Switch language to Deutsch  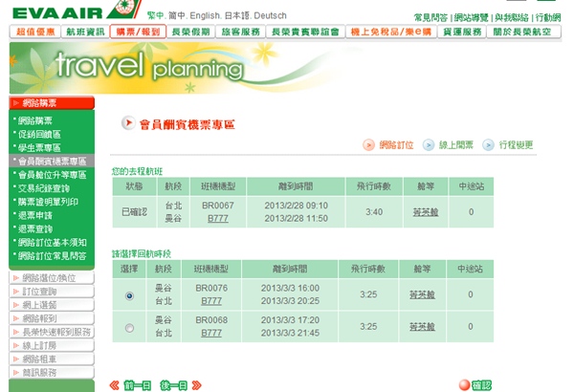tap(270, 15)
